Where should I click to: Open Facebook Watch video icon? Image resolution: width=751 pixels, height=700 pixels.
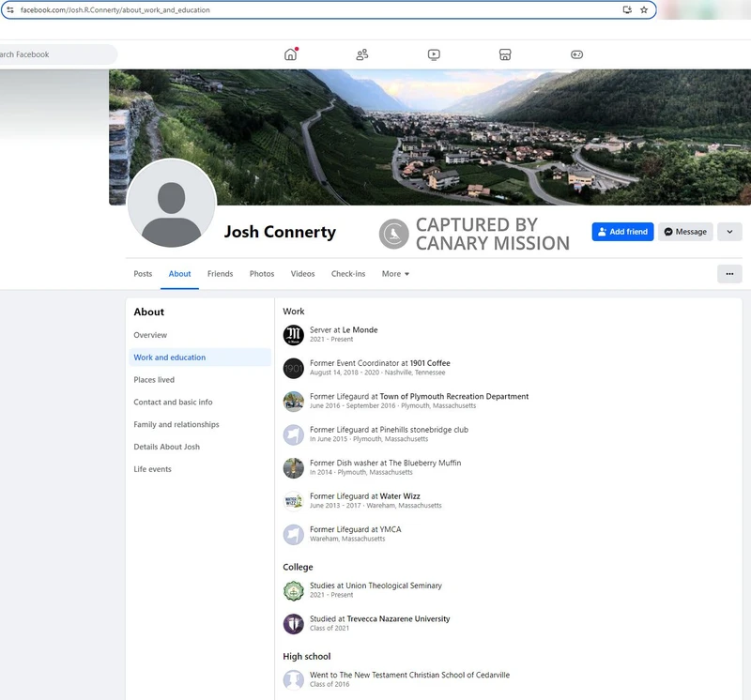pos(433,54)
